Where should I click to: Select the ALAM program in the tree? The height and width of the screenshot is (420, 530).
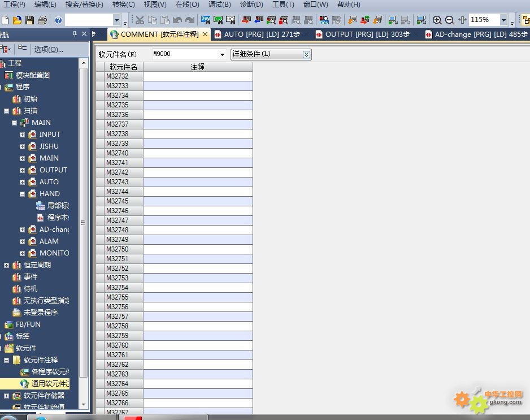point(49,241)
